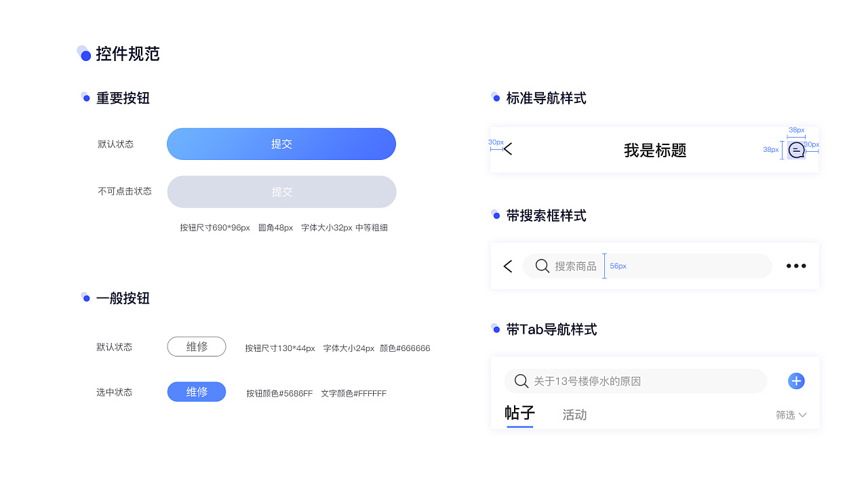Click back arrow beside 搜索商品 search box
868x488 pixels.
(x=508, y=266)
